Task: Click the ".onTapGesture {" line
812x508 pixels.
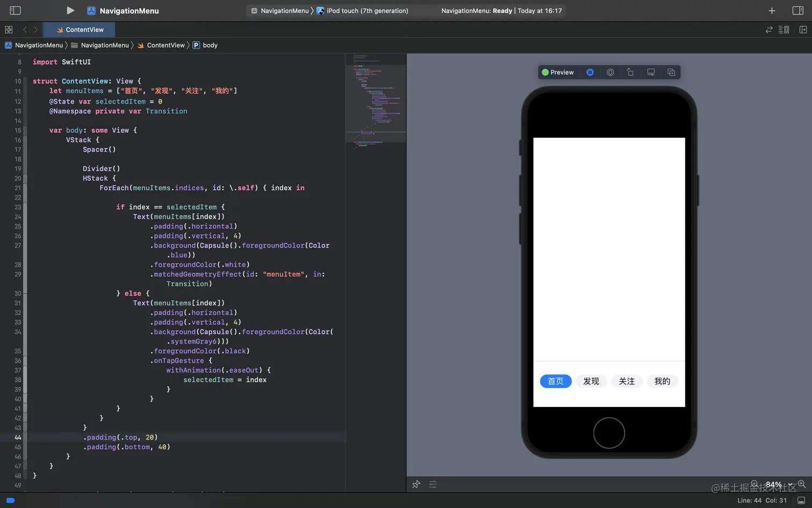Action: point(181,361)
